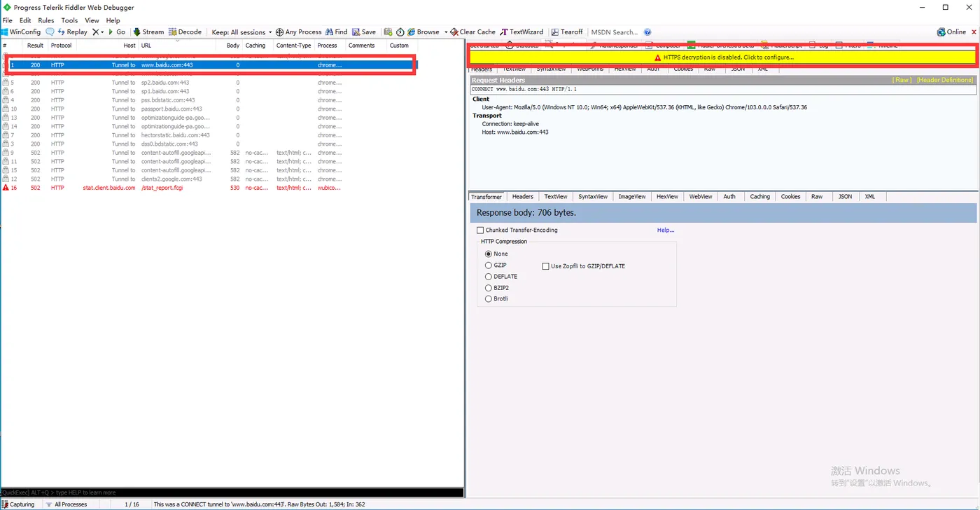Clear Cache from the toolbar

click(473, 32)
